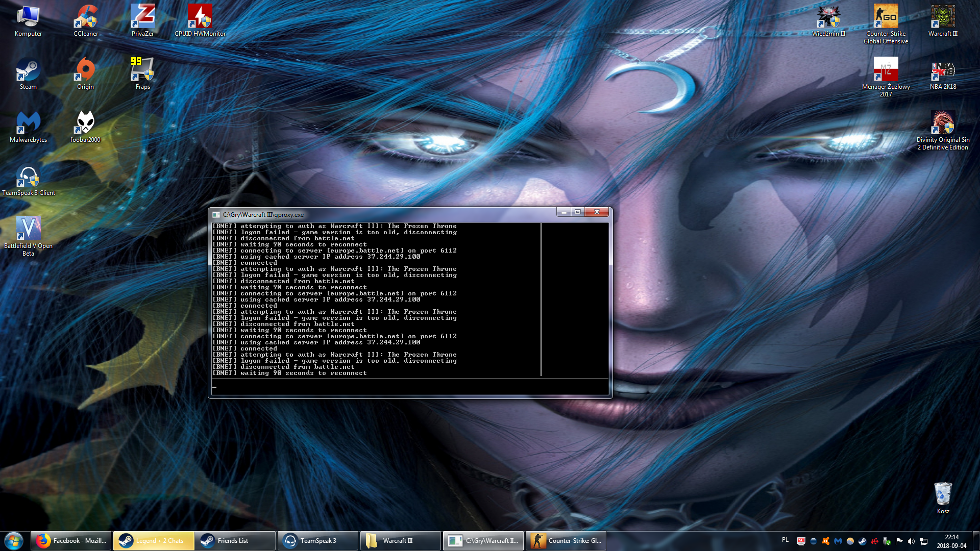Click the gproxy.exe window title bar

coord(383,215)
